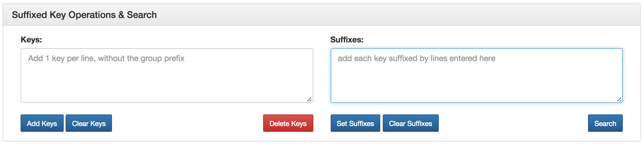Hit the red Delete Keys button
644x144 pixels.
coord(288,123)
